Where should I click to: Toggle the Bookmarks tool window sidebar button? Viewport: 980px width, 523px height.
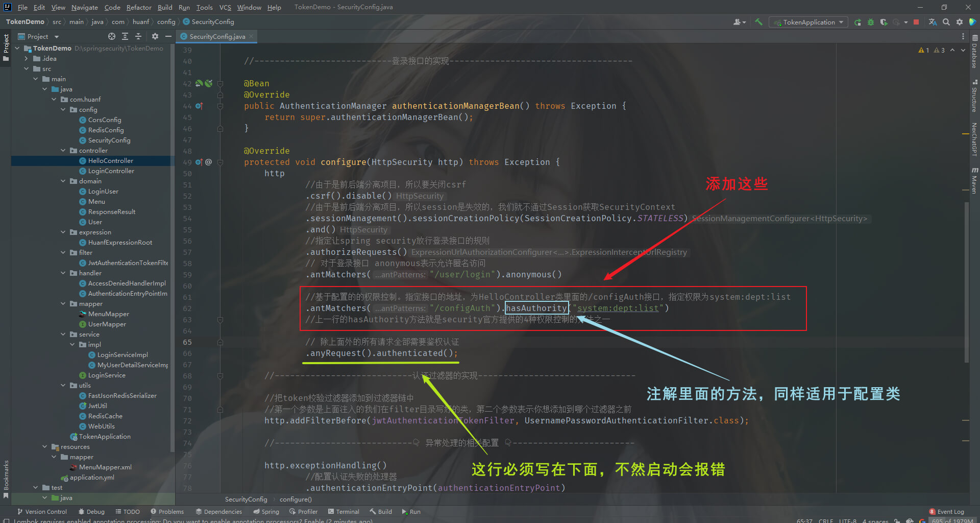[x=6, y=480]
